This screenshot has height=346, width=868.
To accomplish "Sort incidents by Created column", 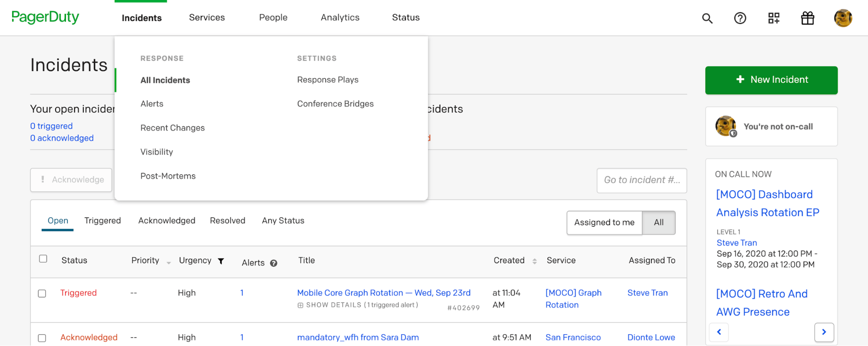I will 534,261.
